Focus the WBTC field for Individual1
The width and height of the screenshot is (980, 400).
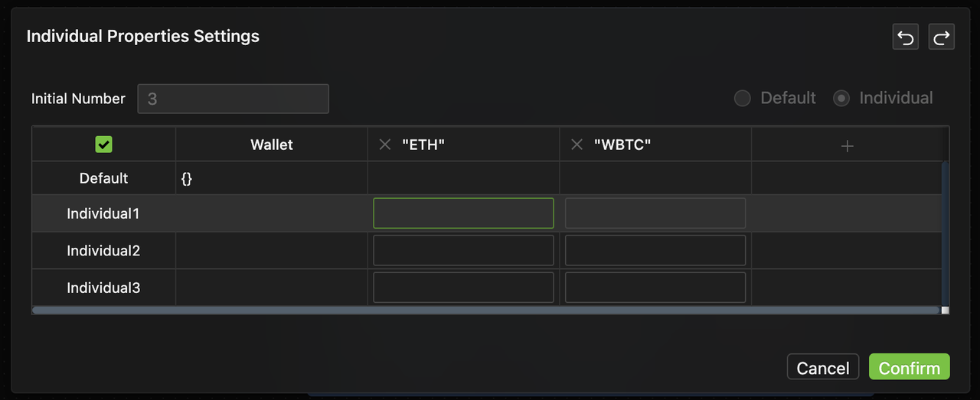[x=655, y=213]
